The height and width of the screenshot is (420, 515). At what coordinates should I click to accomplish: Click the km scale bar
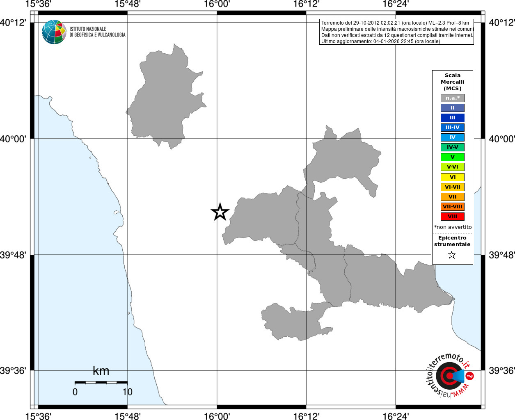click(x=101, y=382)
